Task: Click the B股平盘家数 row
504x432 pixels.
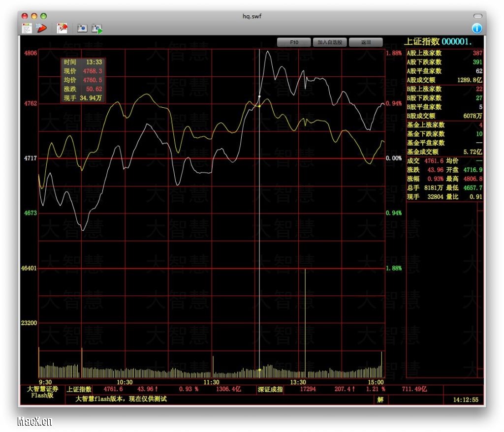Action: (x=444, y=107)
